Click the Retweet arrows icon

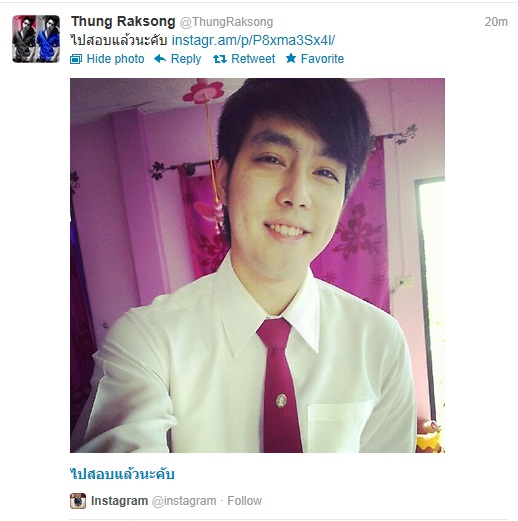220,59
